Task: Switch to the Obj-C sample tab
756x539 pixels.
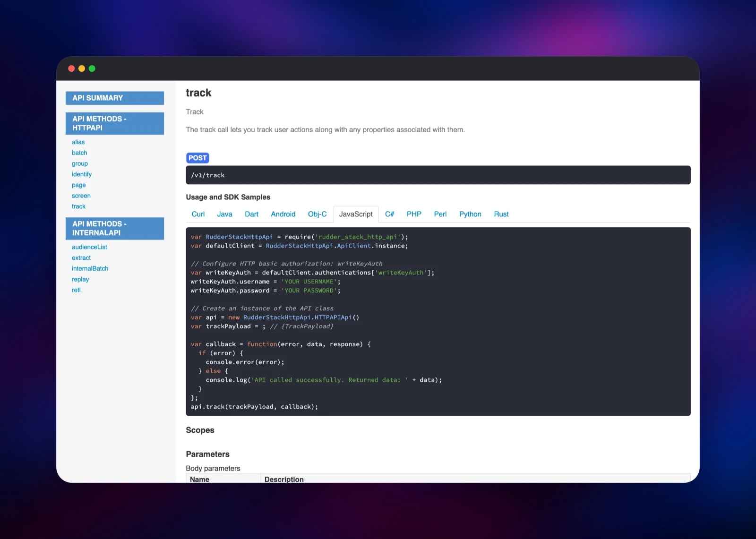Action: (x=317, y=214)
